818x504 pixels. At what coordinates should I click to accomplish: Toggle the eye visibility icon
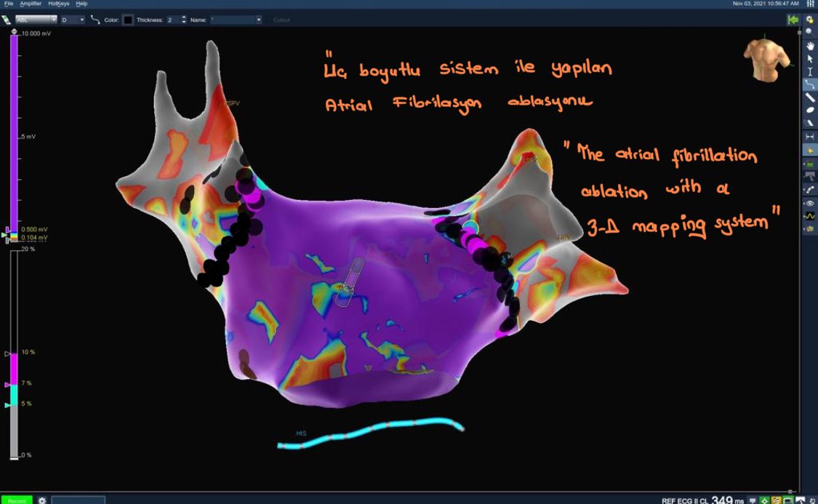(810, 203)
